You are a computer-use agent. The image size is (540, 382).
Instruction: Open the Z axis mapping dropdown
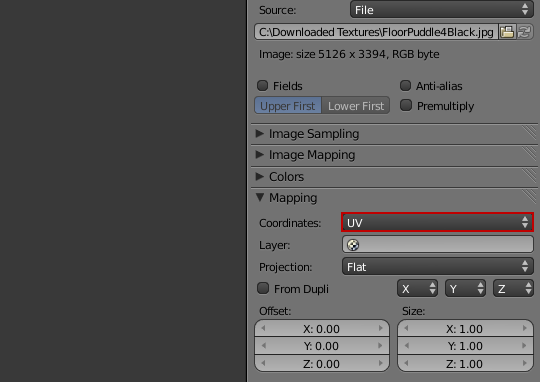point(513,288)
